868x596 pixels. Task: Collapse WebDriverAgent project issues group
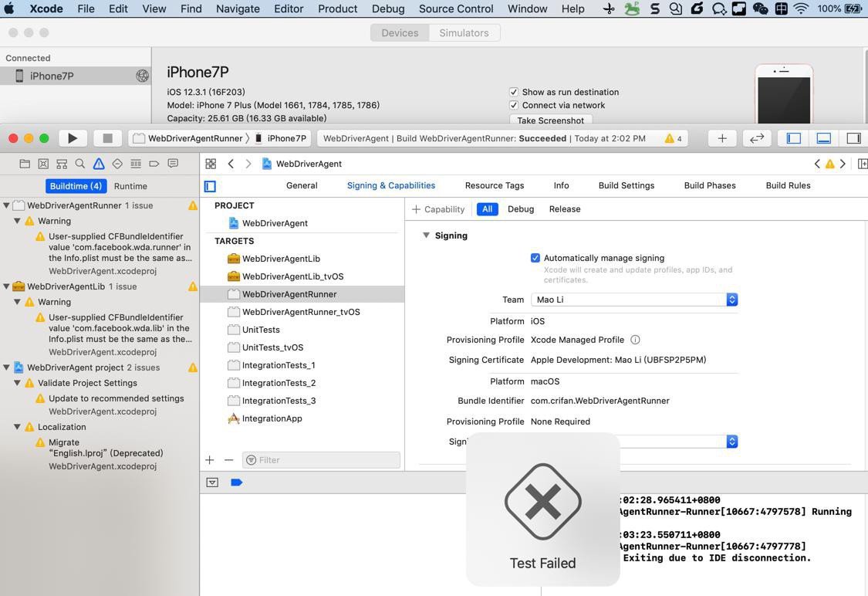(x=7, y=367)
